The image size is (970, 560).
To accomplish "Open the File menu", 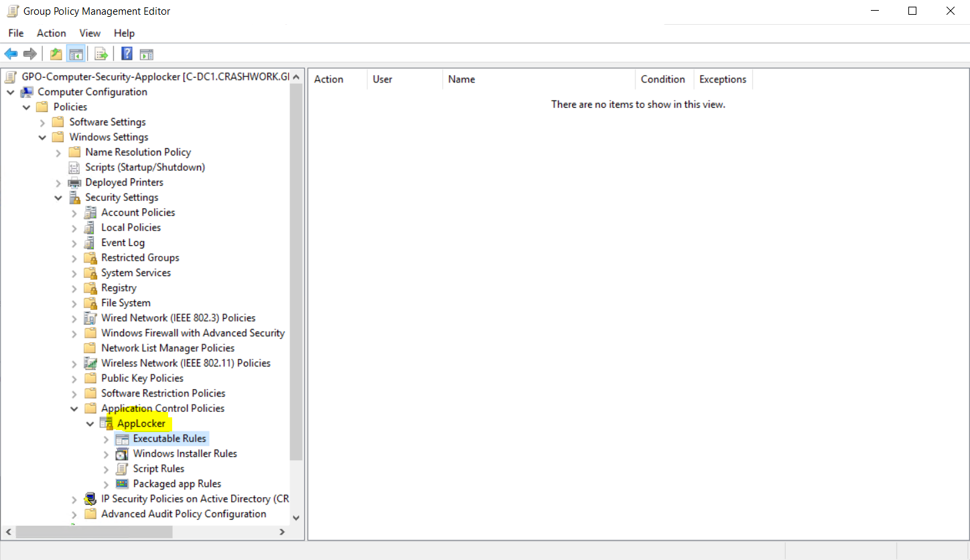I will 16,33.
